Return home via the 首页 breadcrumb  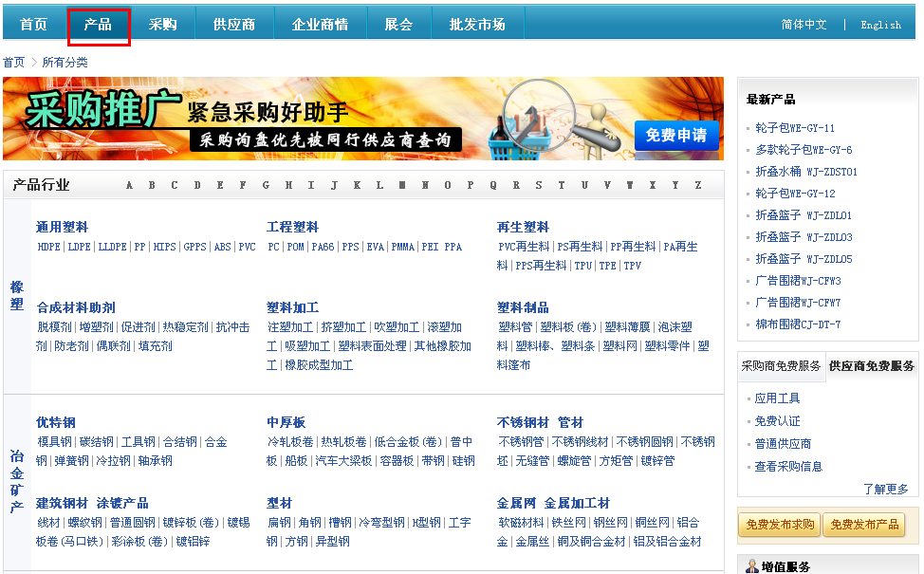13,62
